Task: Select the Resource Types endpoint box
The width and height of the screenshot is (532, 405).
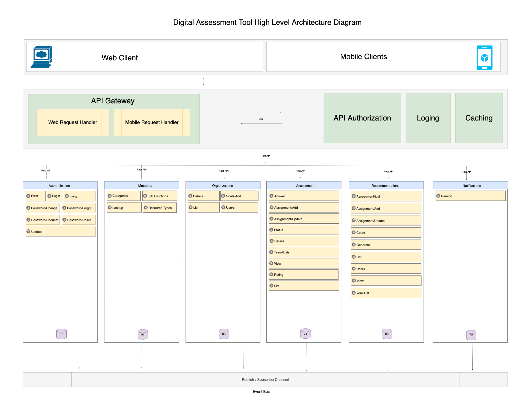Action: coord(160,208)
